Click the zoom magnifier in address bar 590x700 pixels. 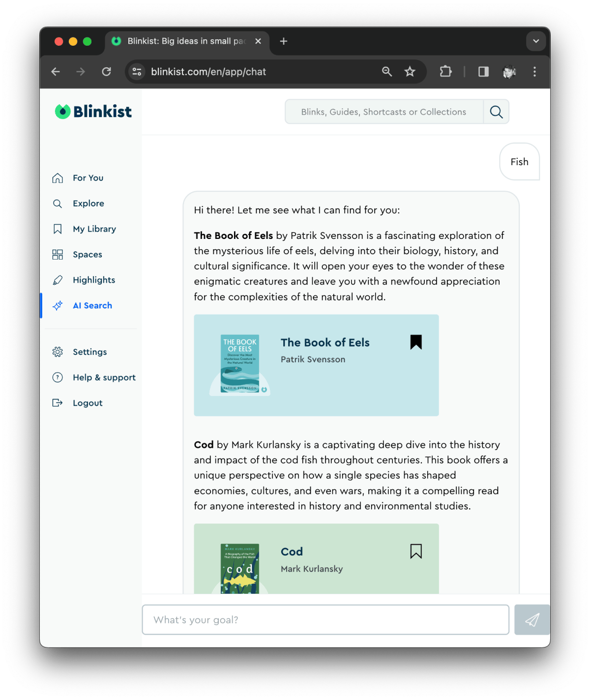(x=387, y=72)
